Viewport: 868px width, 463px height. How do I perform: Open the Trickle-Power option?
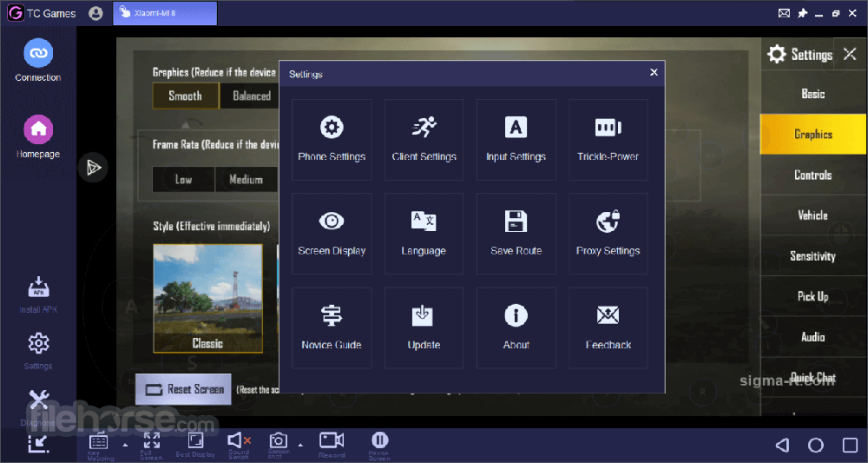click(x=608, y=139)
